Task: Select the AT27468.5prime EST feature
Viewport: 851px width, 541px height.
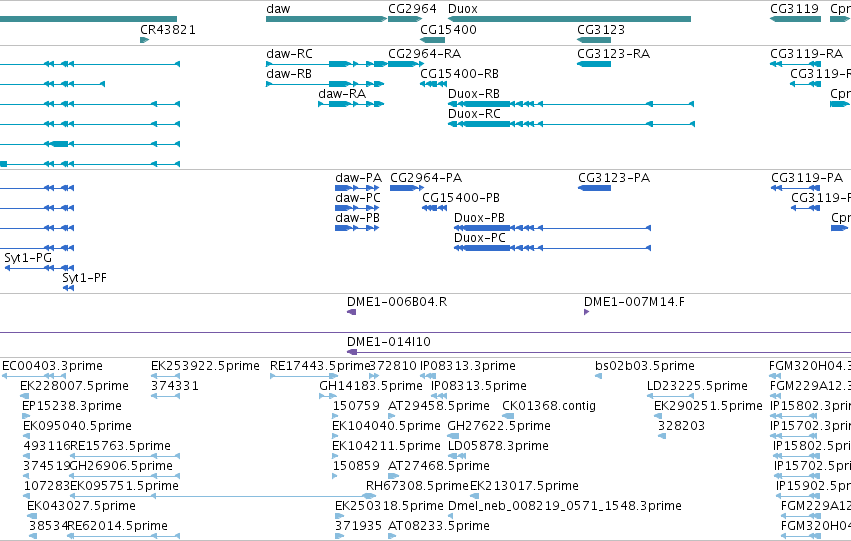Action: [393, 476]
